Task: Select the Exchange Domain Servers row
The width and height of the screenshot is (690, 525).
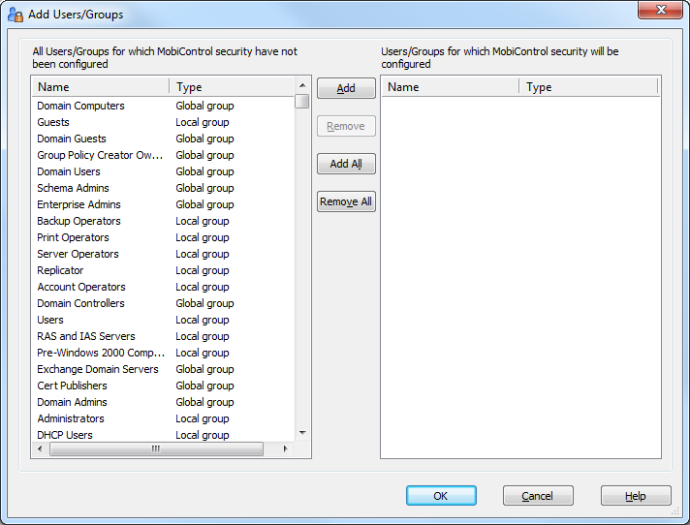Action: coord(163,369)
